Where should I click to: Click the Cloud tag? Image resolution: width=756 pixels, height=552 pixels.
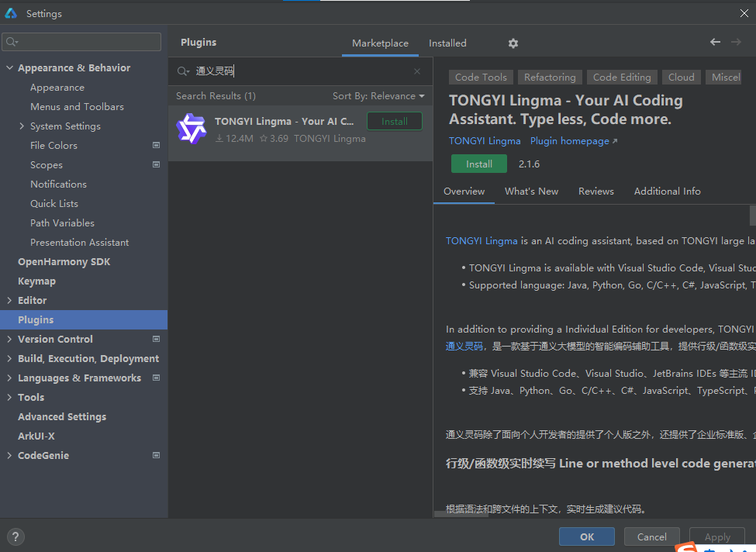coord(682,77)
